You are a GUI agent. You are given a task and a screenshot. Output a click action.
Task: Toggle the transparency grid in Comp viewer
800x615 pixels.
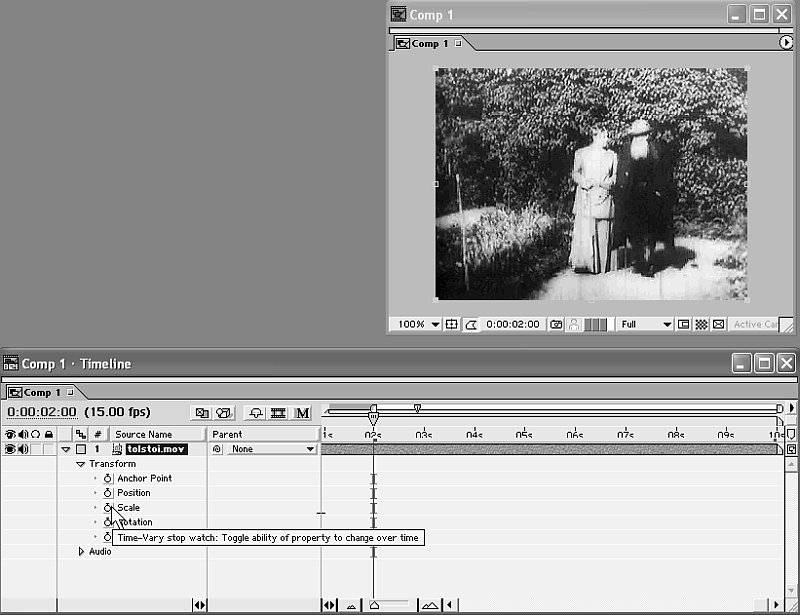701,325
